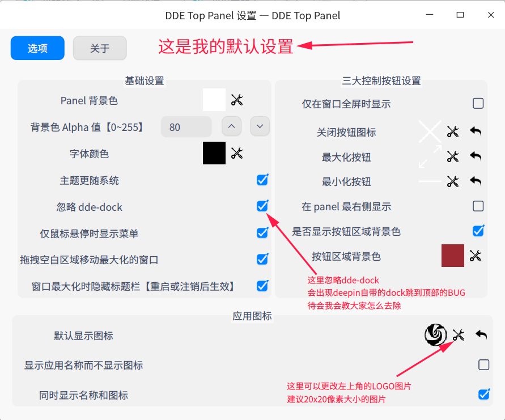
Task: Maximize the DDE Top Panel settings window
Action: point(460,15)
